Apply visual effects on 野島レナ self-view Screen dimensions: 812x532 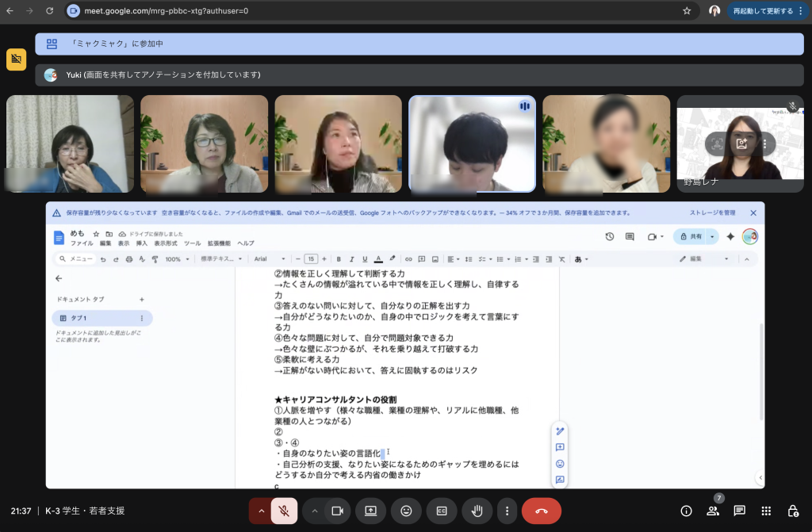(x=741, y=144)
